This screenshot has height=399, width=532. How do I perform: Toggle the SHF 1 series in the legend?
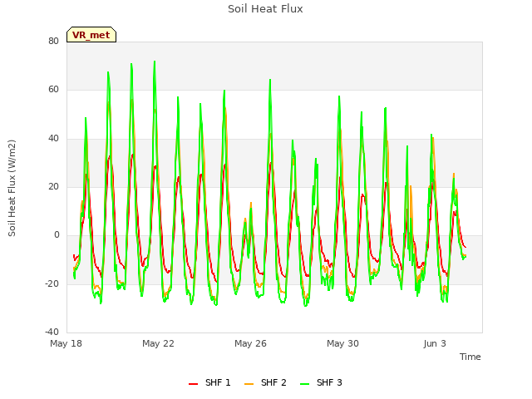point(209,382)
